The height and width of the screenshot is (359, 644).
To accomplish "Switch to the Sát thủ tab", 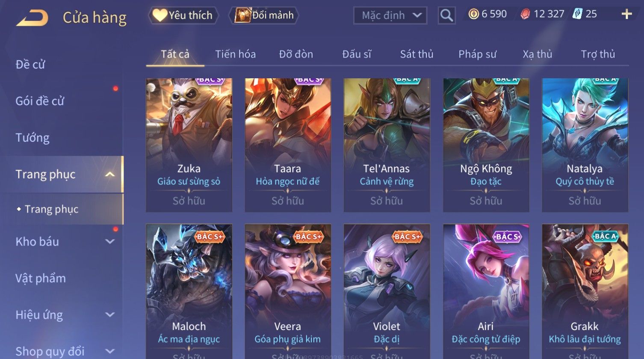I will [417, 54].
